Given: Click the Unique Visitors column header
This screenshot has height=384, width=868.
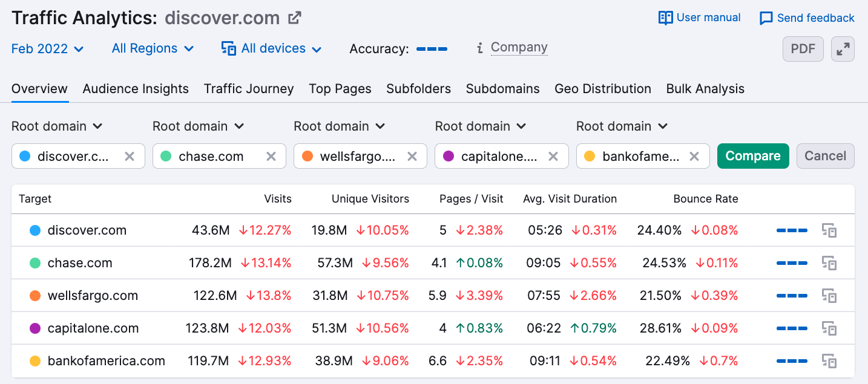Looking at the screenshot, I should pos(370,199).
